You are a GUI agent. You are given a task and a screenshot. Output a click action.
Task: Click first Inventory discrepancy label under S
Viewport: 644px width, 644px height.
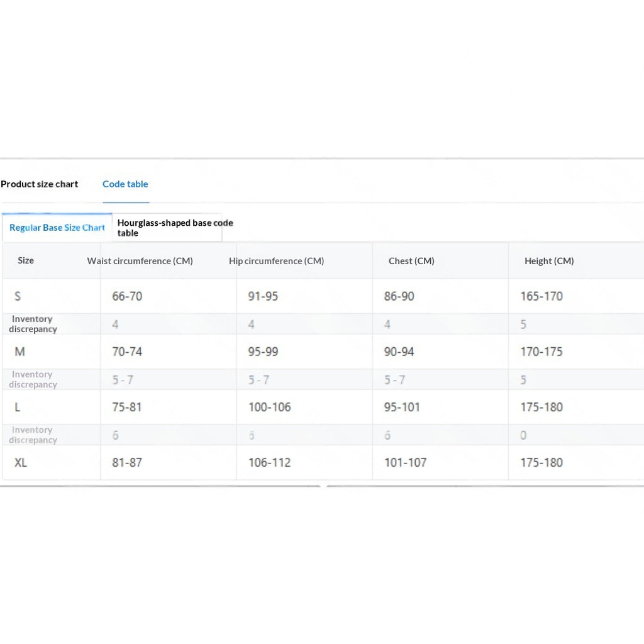[33, 324]
